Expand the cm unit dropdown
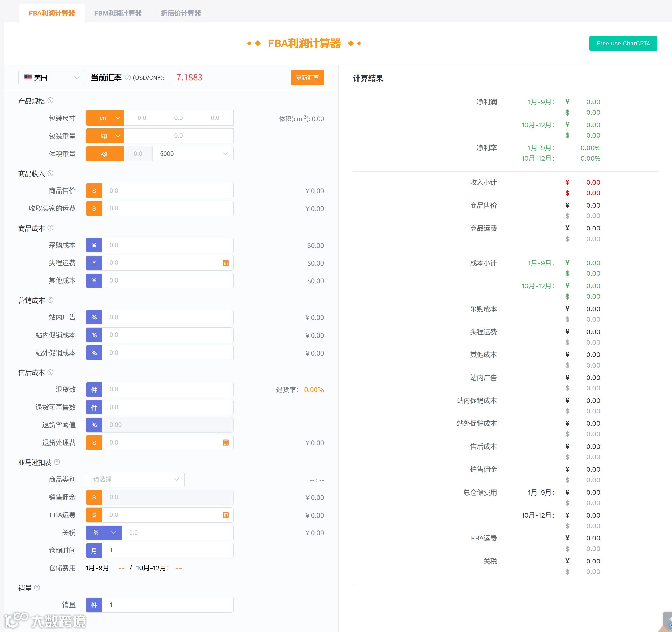This screenshot has height=632, width=672. (x=105, y=118)
